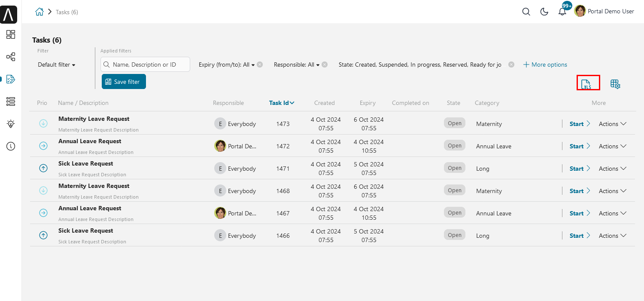Open the Tasks sidebar icon

(x=11, y=79)
